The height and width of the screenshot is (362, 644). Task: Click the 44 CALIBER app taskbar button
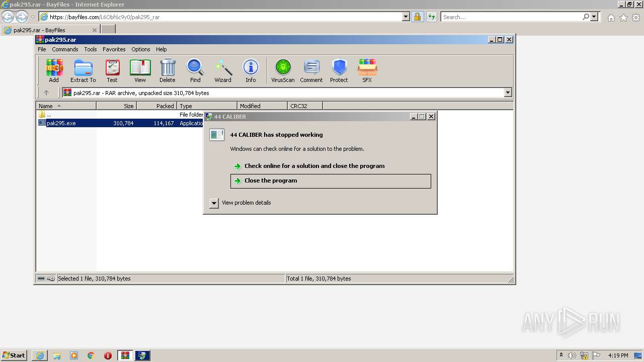pos(142,355)
